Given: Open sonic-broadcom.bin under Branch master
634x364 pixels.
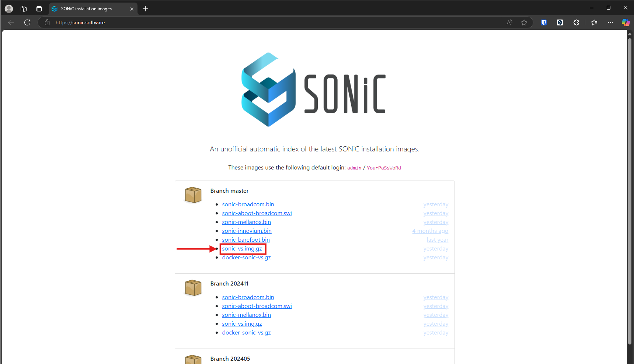Looking at the screenshot, I should pos(248,204).
